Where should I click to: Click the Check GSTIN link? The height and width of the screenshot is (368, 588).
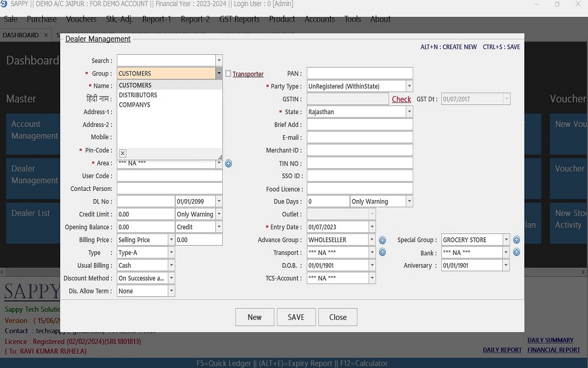pos(401,99)
